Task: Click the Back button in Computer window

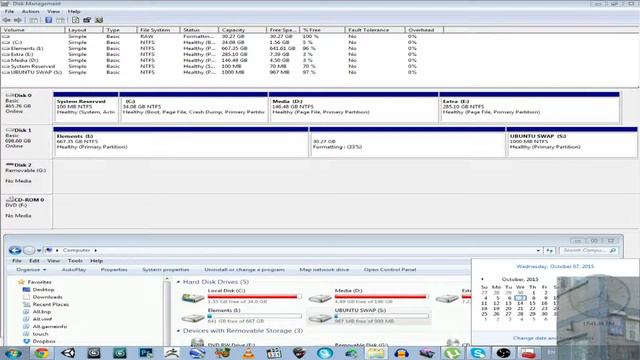Action: pos(15,250)
